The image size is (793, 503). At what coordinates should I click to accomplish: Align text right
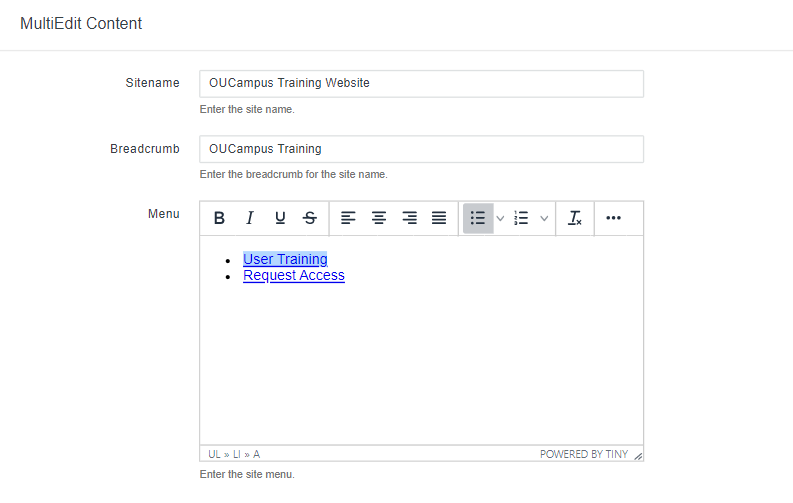point(409,218)
